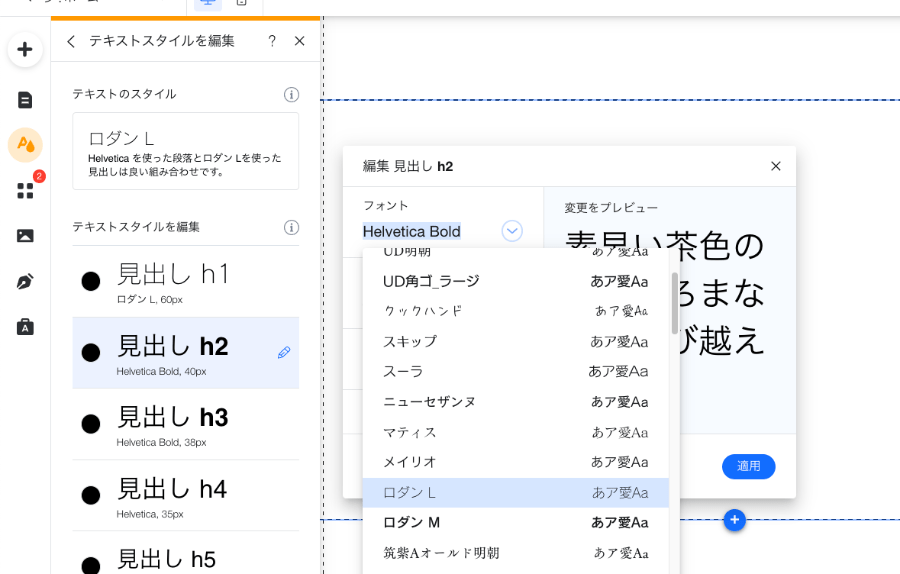Open the pen nib icon in sidebar

(x=25, y=281)
